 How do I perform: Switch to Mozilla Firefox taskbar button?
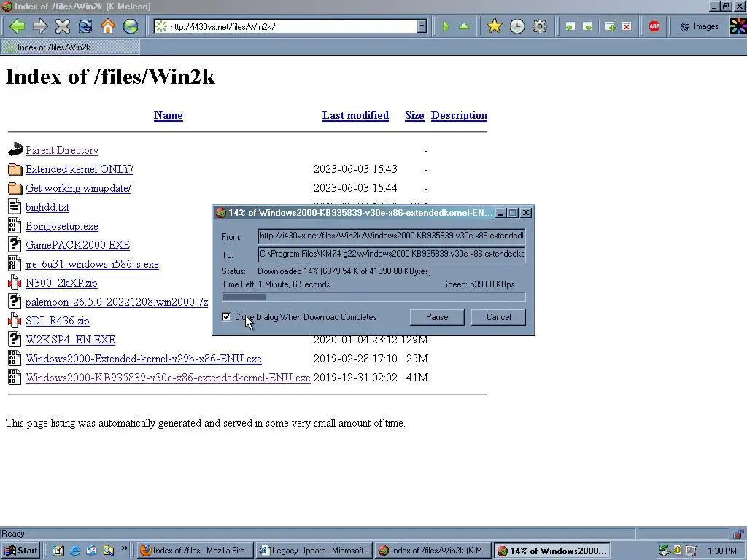click(196, 551)
